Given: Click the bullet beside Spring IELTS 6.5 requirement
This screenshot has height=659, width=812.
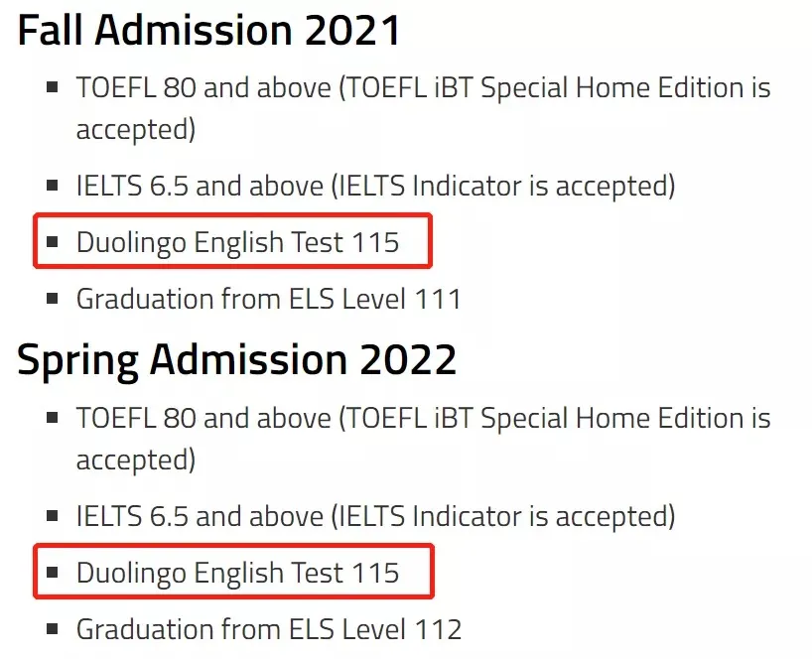Looking at the screenshot, I should [53, 516].
